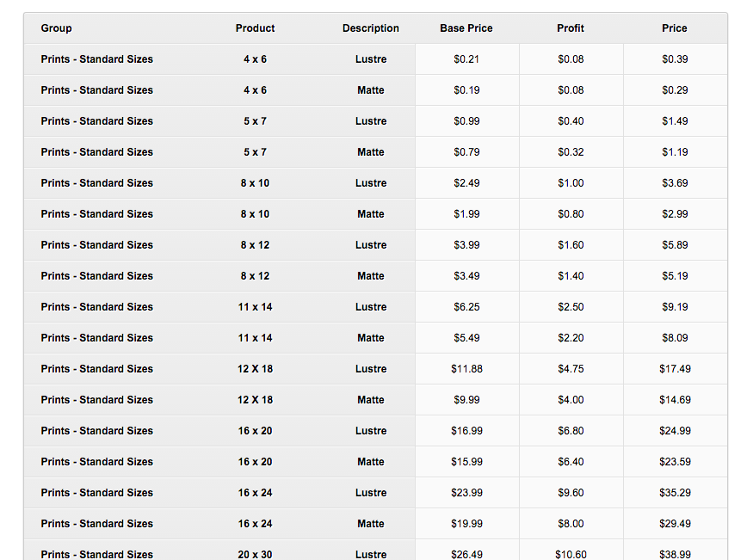Select profit $4.00 cell
This screenshot has width=747, height=560.
pyautogui.click(x=571, y=399)
